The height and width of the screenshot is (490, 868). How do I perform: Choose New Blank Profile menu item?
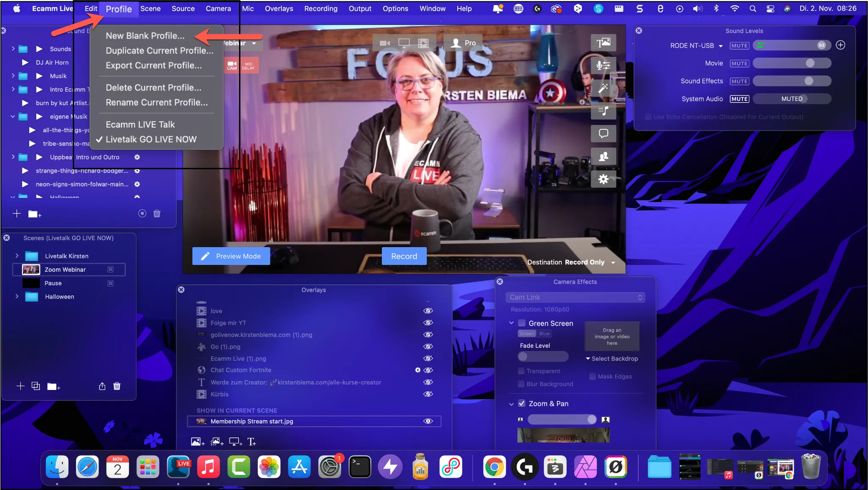[x=145, y=36]
